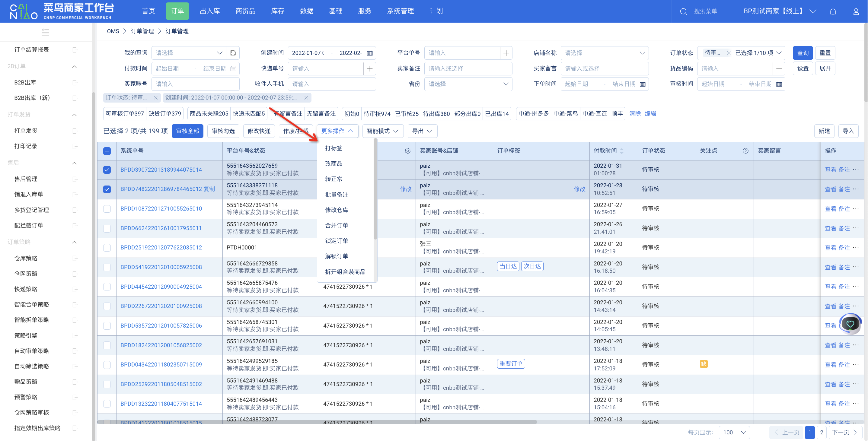The height and width of the screenshot is (441, 868).
Task: Open 订单结算报表 in new tab icon
Action: [x=75, y=50]
